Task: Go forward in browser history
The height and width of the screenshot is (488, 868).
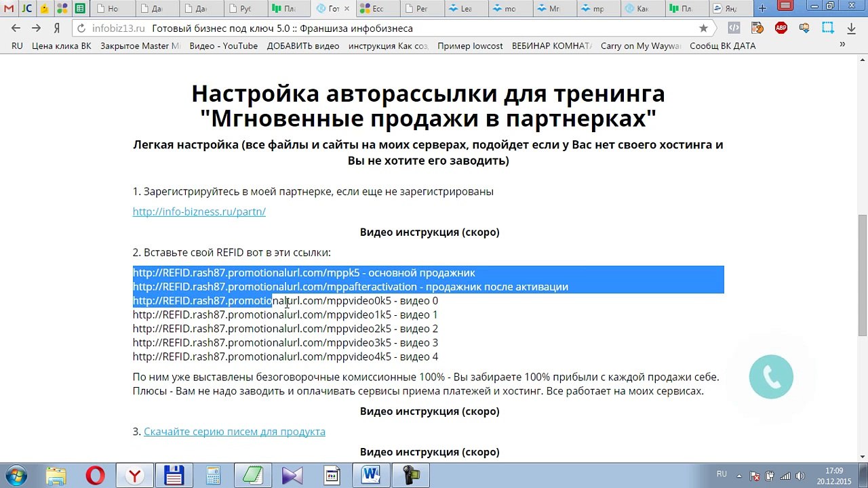Action: pos(36,28)
